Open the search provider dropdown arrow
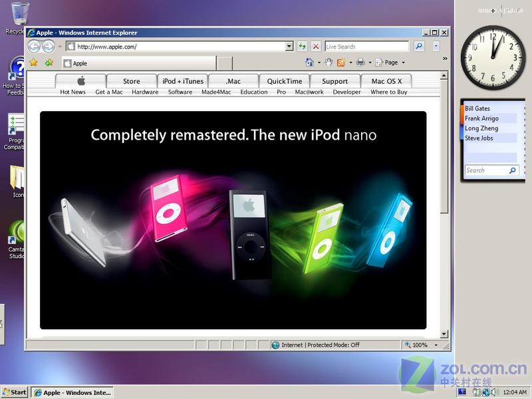The width and height of the screenshot is (532, 399). pos(436,46)
